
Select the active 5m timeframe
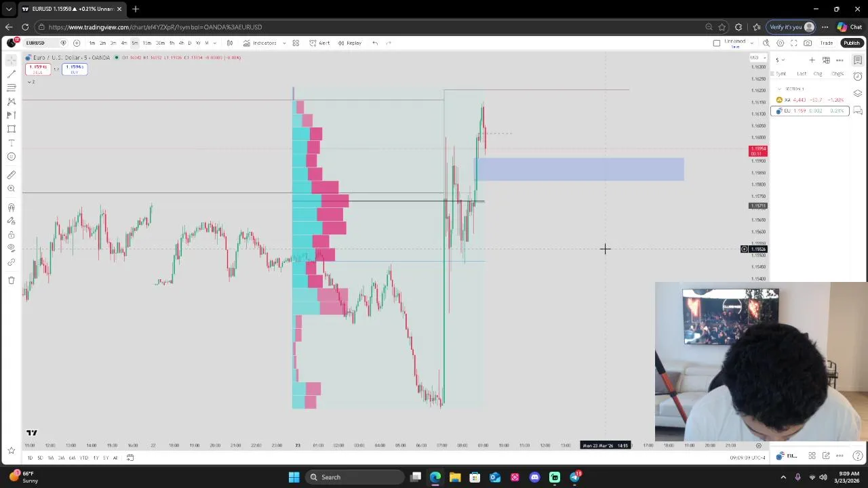134,43
